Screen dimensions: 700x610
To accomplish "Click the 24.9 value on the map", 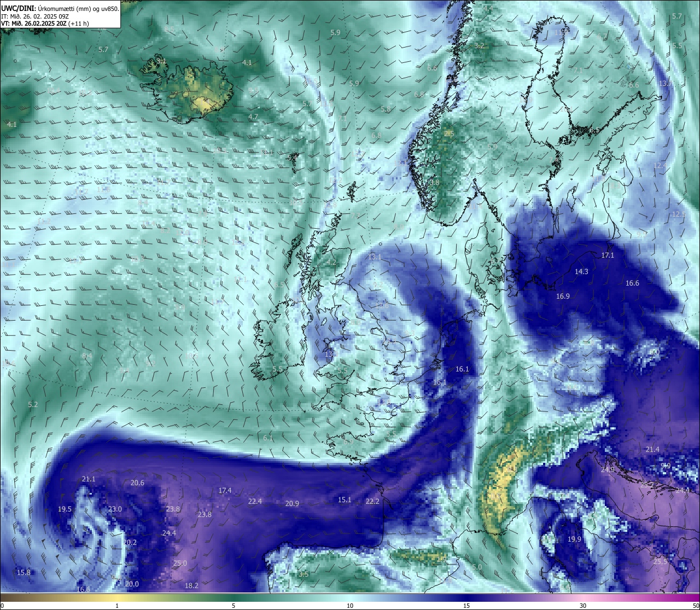I will pyautogui.click(x=608, y=470).
